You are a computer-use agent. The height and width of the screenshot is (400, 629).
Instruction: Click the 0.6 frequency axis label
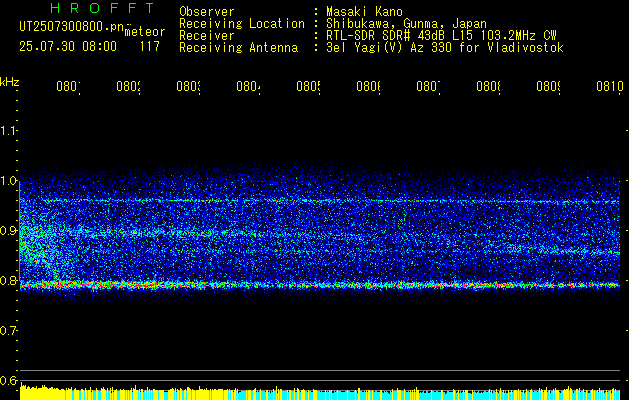click(8, 381)
